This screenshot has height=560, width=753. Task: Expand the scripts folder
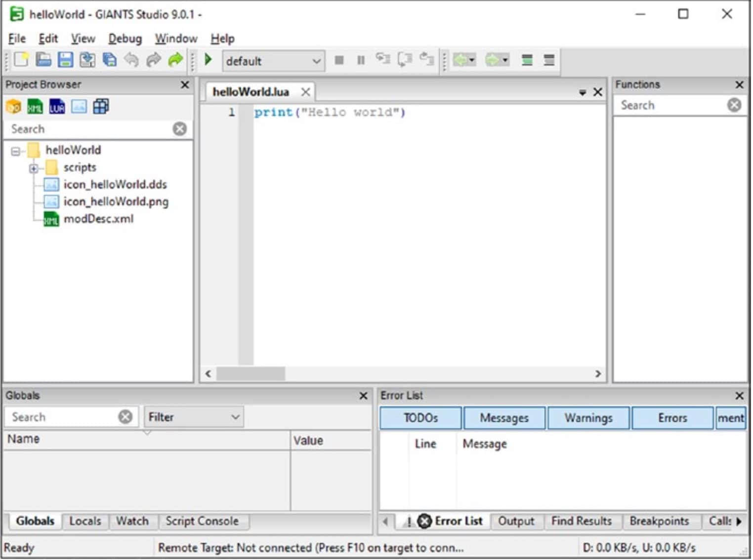click(x=33, y=169)
